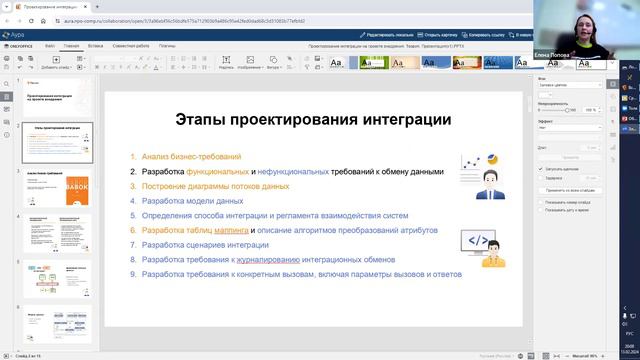
Task: Select slide 6 thumbnail
Action: click(x=58, y=324)
